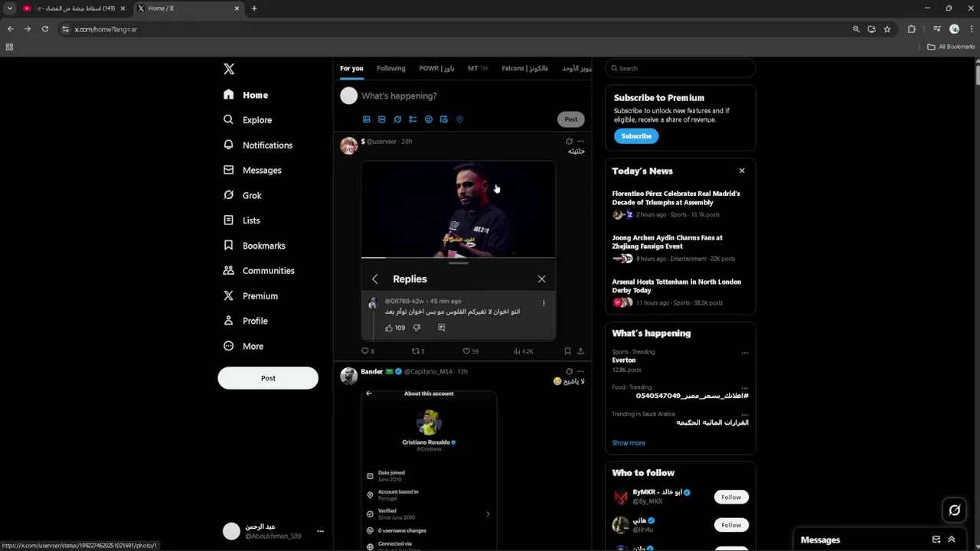The width and height of the screenshot is (980, 551).
Task: Open the video thumbnail in first post
Action: click(458, 209)
